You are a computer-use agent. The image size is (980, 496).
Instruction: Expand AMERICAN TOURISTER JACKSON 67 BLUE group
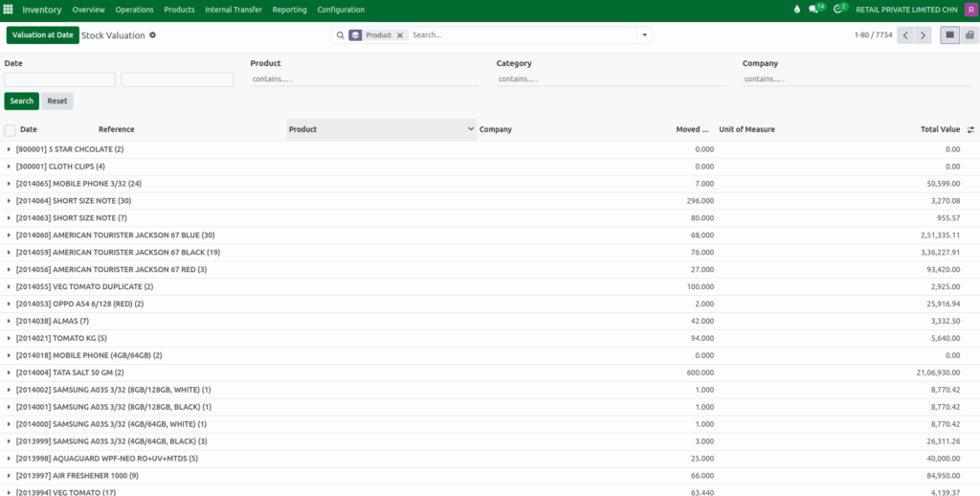(x=9, y=236)
